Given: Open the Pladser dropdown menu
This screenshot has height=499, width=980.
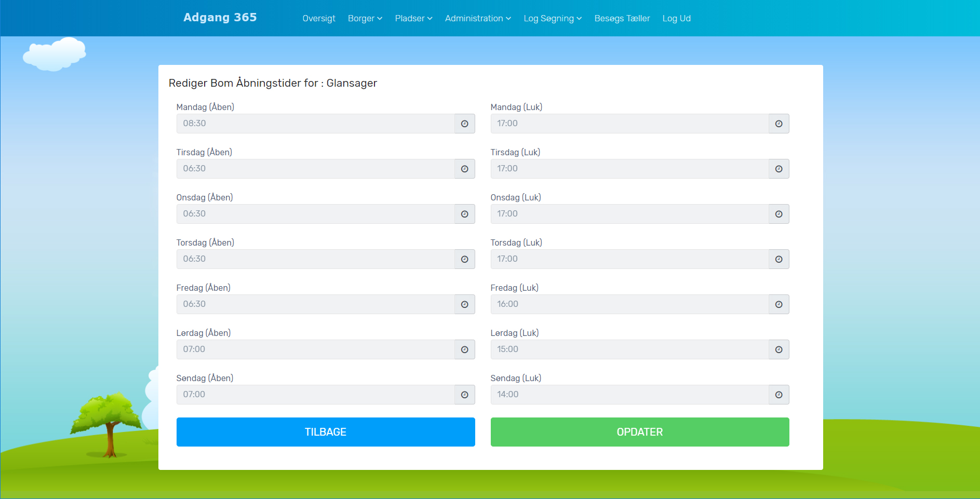Looking at the screenshot, I should (x=413, y=19).
